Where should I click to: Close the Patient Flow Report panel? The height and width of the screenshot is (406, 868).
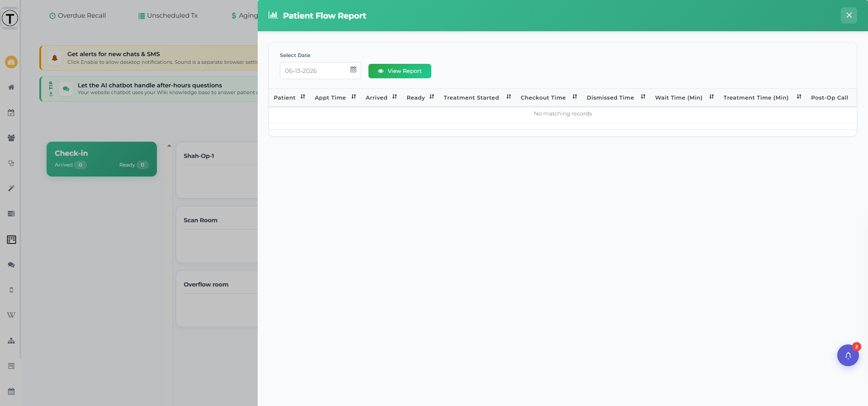click(849, 15)
